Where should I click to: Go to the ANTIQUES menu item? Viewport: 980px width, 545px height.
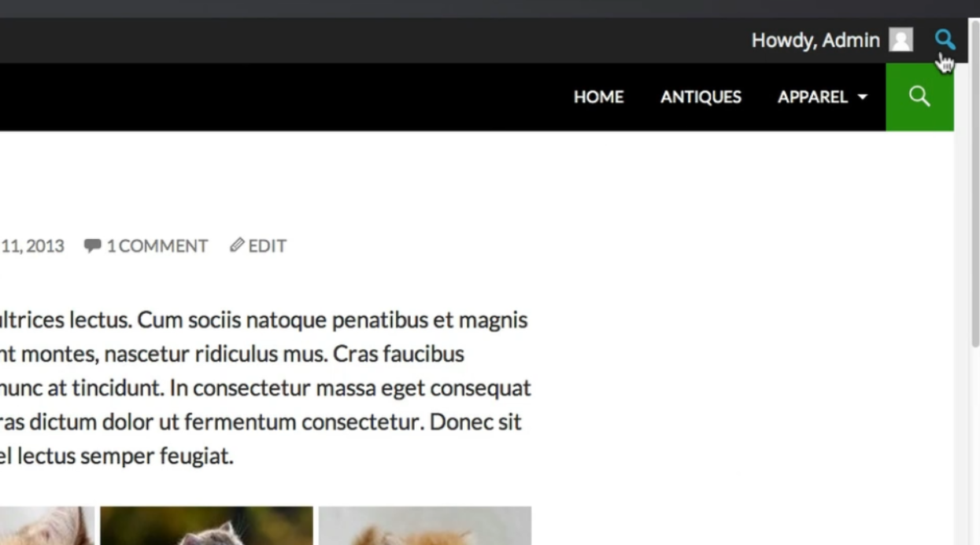click(x=701, y=97)
